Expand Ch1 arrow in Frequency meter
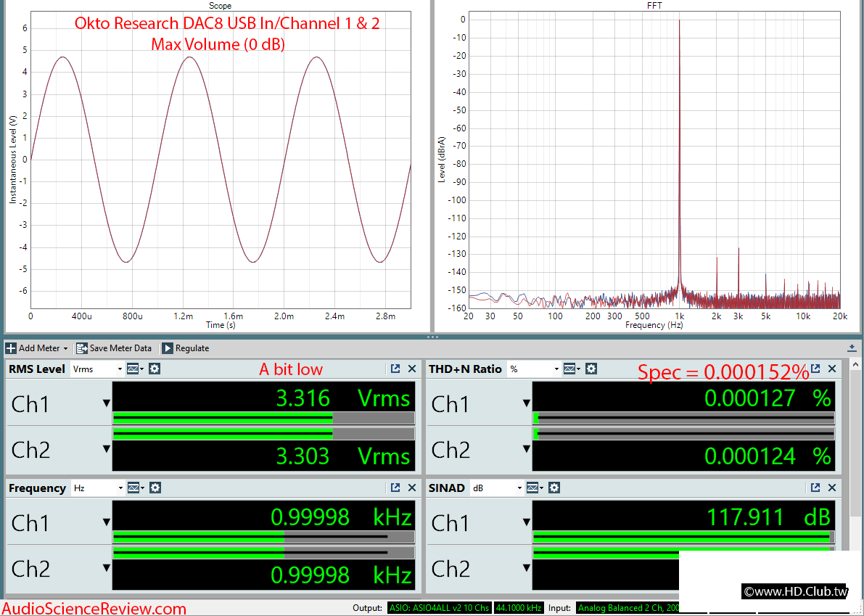Image resolution: width=864 pixels, height=616 pixels. click(107, 522)
